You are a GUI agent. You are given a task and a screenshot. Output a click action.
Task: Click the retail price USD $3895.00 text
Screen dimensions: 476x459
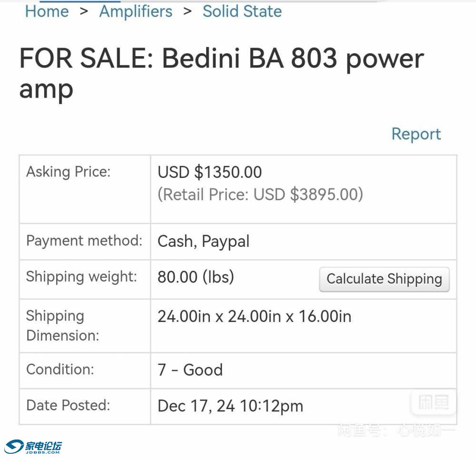point(260,195)
